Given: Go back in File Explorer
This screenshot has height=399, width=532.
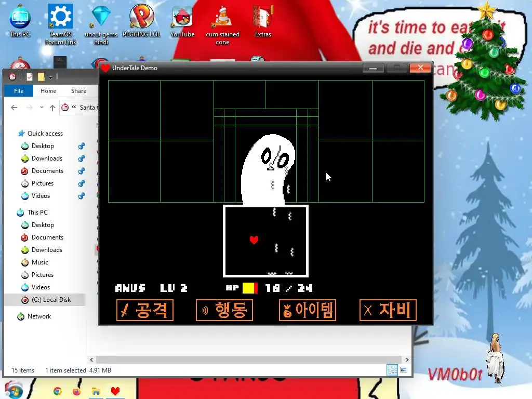Looking at the screenshot, I should pyautogui.click(x=14, y=108).
